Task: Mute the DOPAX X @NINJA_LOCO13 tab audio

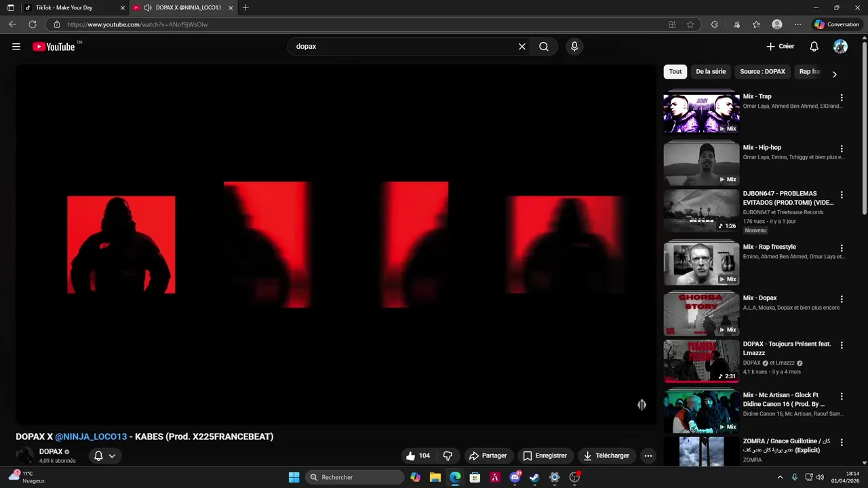Action: (x=148, y=7)
